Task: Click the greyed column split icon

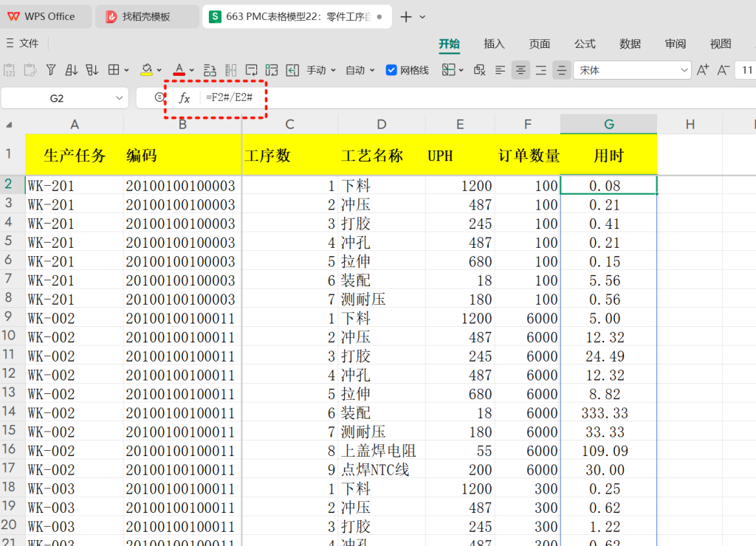Action: [231, 70]
